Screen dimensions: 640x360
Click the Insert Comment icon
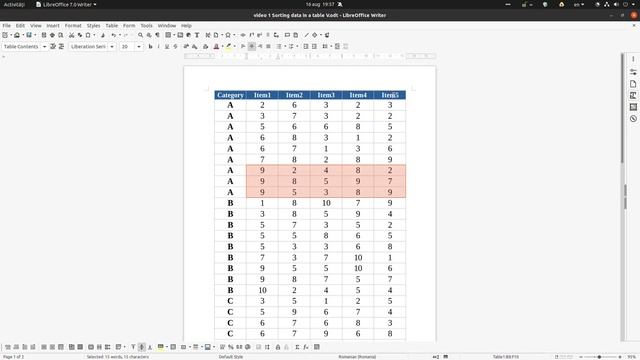click(287, 35)
